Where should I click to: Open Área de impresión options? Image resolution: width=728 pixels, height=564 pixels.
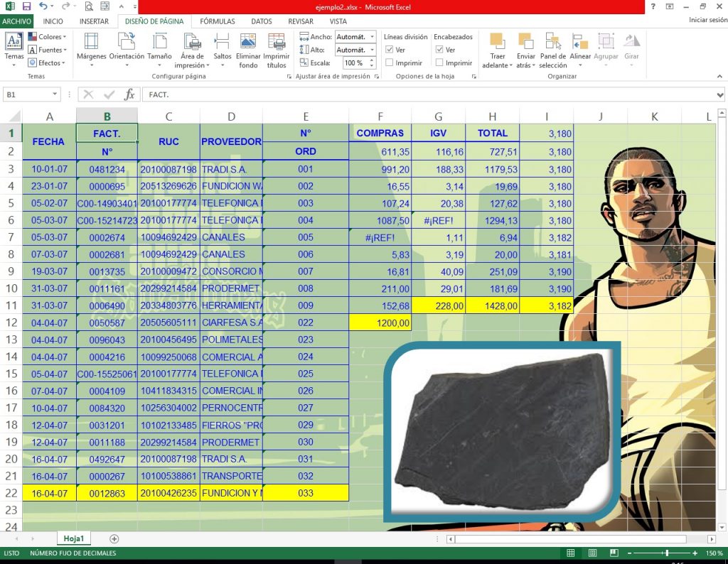(x=192, y=50)
